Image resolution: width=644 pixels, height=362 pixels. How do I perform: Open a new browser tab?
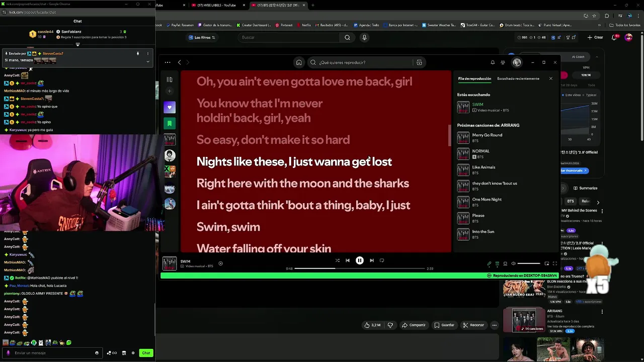tap(312, 5)
